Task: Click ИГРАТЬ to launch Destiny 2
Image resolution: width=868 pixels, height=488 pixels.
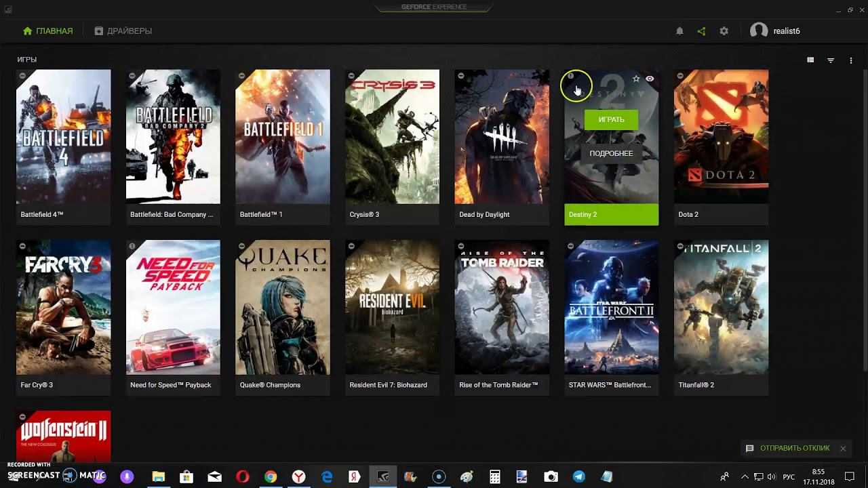Action: (611, 119)
